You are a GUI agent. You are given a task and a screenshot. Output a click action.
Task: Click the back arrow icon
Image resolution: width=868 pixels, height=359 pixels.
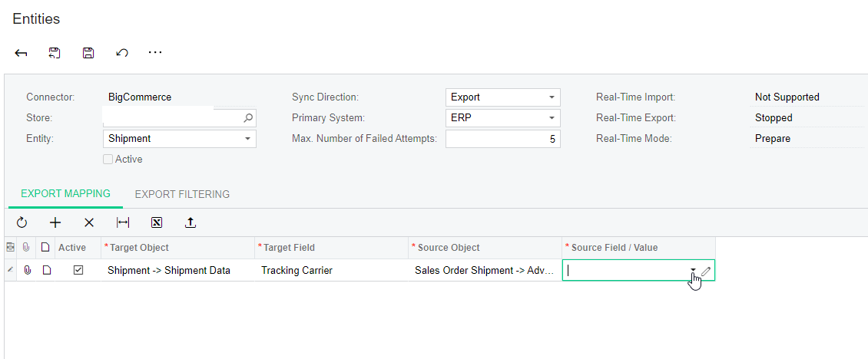pos(21,53)
